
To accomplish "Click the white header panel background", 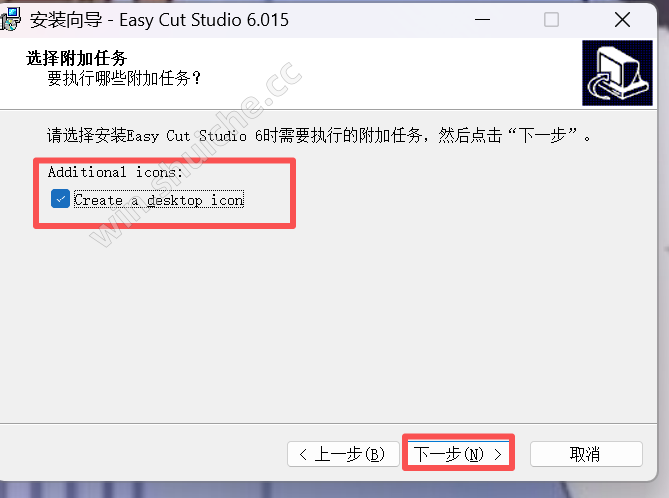I will point(384,73).
